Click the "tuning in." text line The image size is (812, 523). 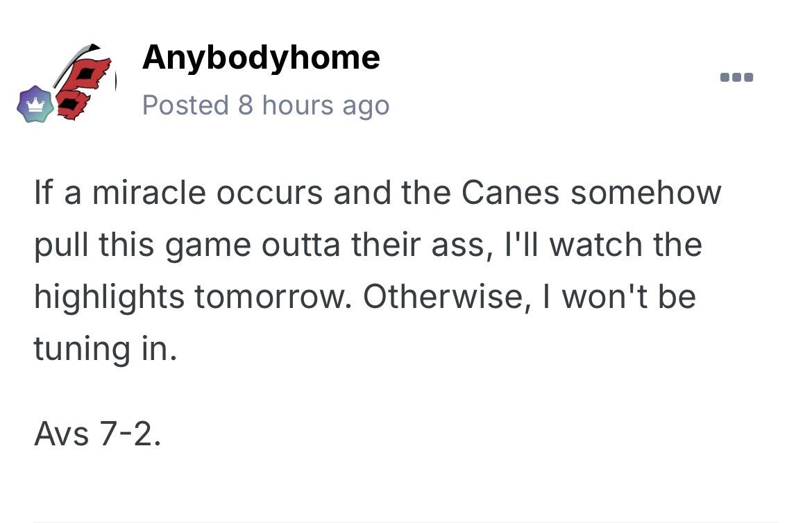point(105,348)
